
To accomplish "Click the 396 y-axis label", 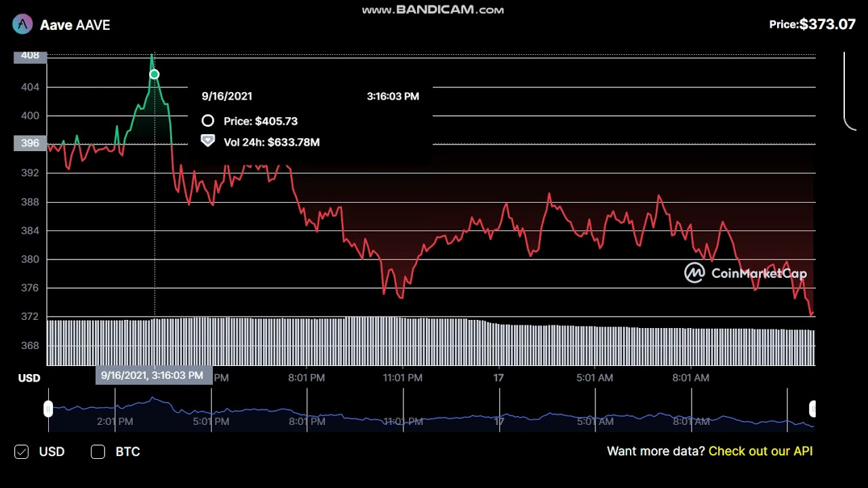I will (x=30, y=144).
